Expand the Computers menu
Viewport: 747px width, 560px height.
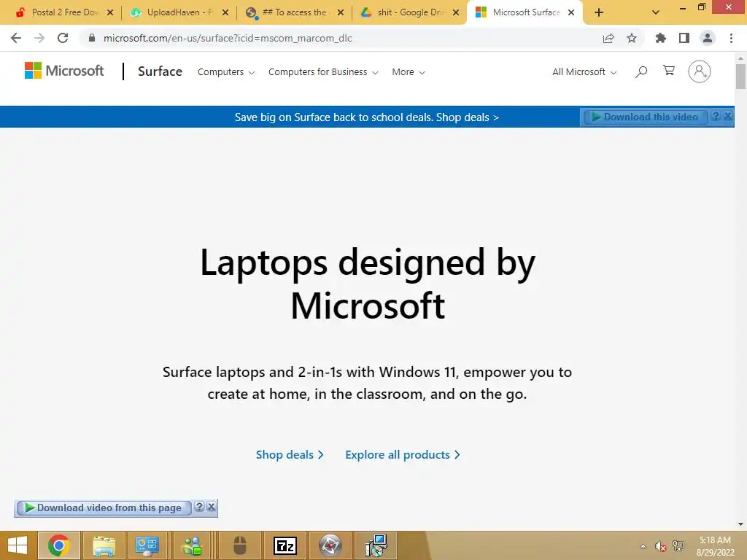[x=226, y=72]
